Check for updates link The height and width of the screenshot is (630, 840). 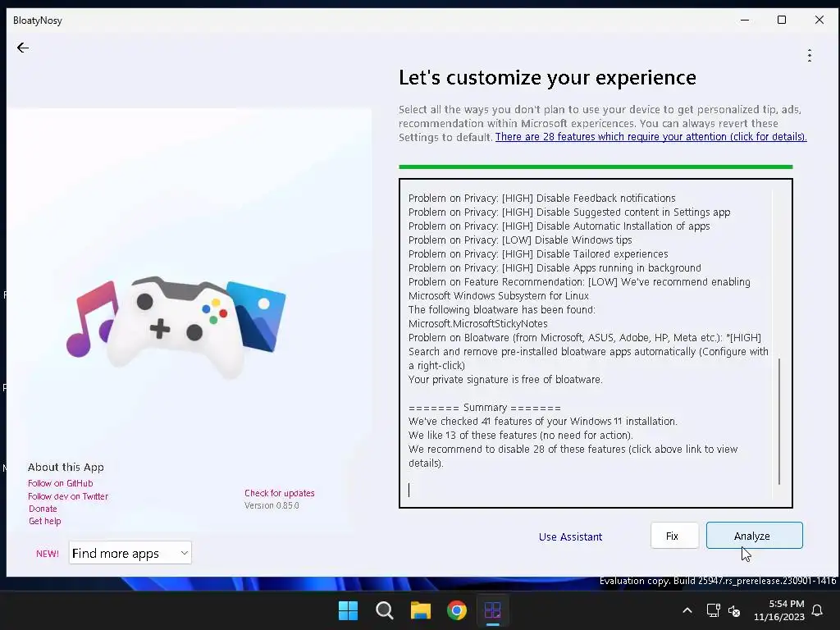point(279,493)
